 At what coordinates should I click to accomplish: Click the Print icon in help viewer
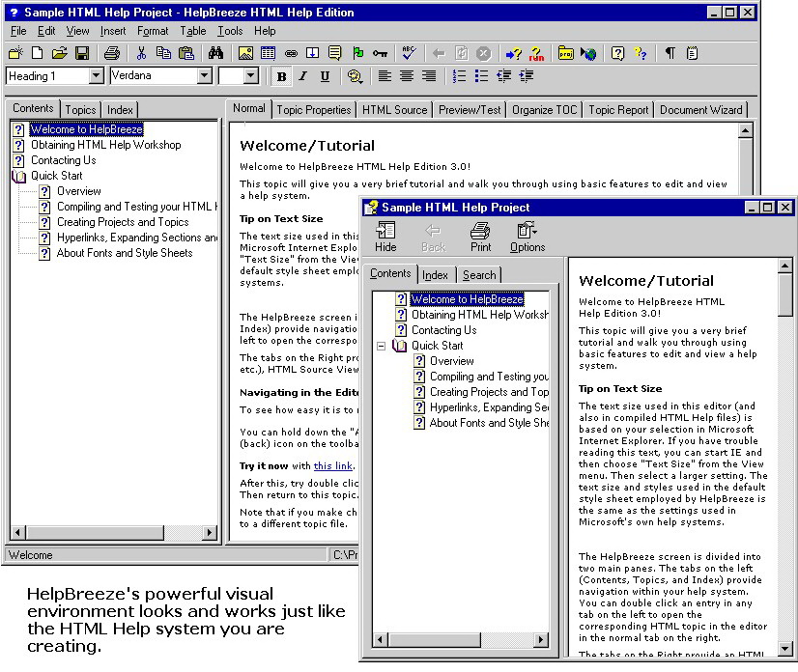coord(480,237)
